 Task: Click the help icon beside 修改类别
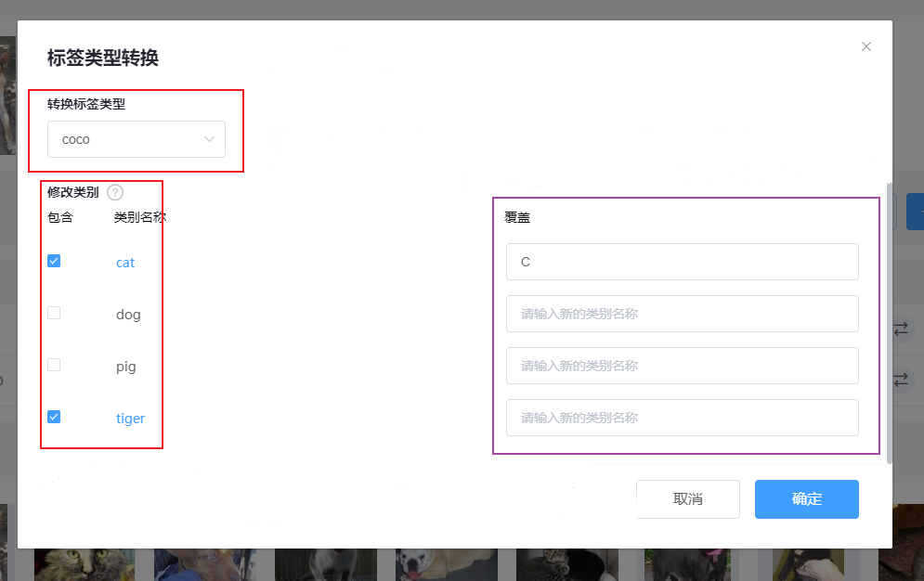115,192
